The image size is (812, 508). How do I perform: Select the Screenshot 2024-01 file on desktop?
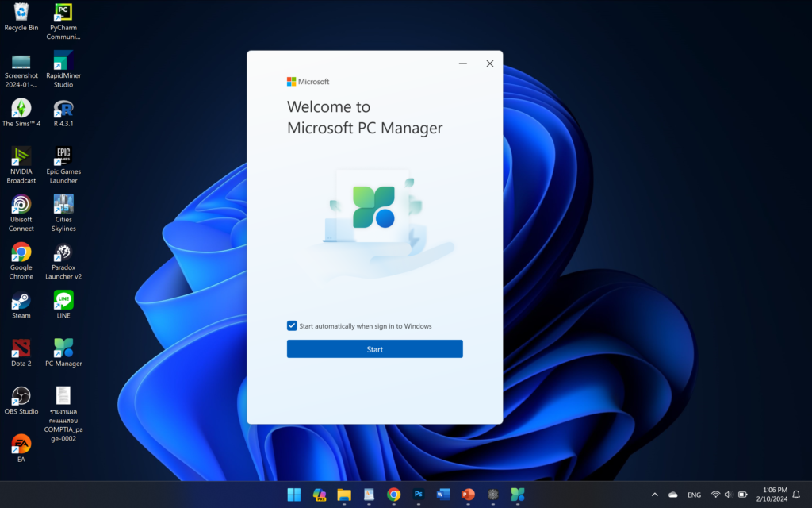pos(21,71)
